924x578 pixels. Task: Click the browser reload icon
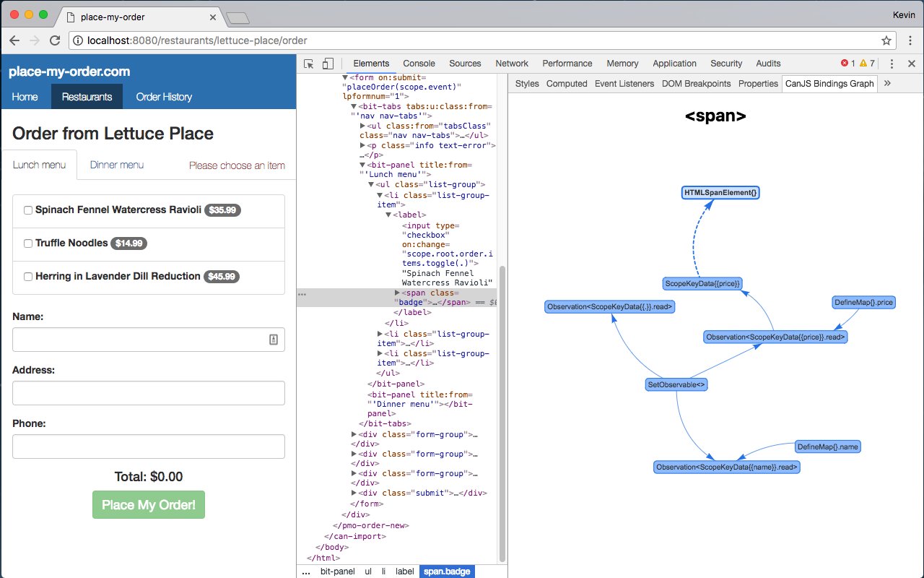(55, 40)
